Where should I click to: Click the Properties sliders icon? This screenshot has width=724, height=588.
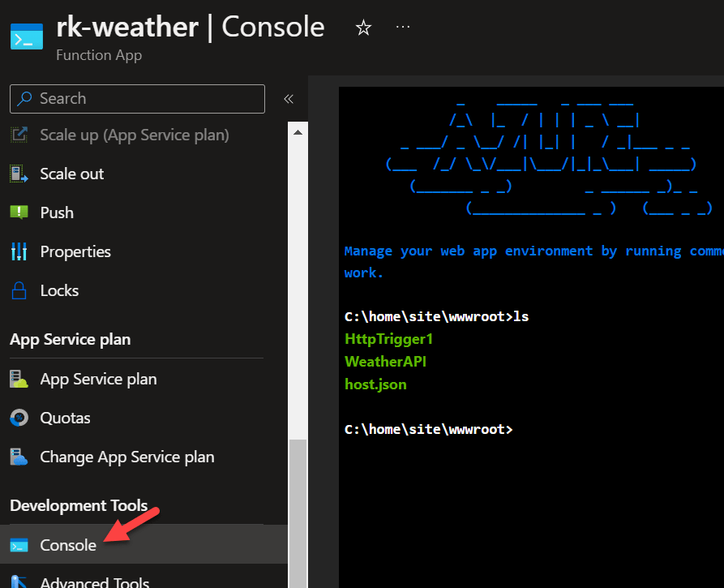point(19,251)
